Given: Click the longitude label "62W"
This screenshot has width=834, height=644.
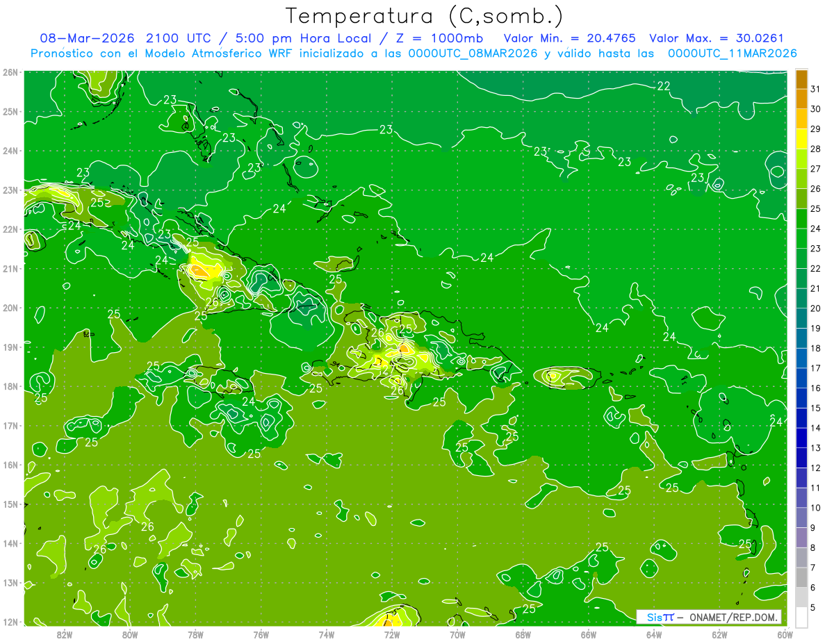Looking at the screenshot, I should [720, 634].
